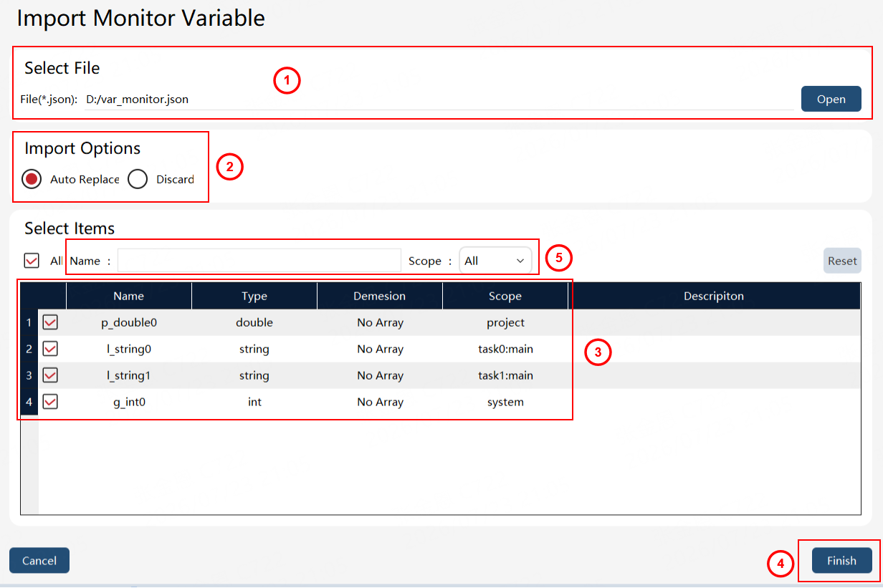Click Cancel to abort import
The height and width of the screenshot is (588, 883).
tap(39, 561)
